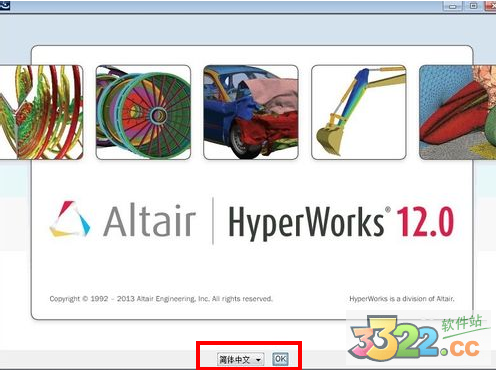Viewport: 496px width, 370px height.
Task: Click the Altair Engineering copyright notice
Action: point(161,299)
